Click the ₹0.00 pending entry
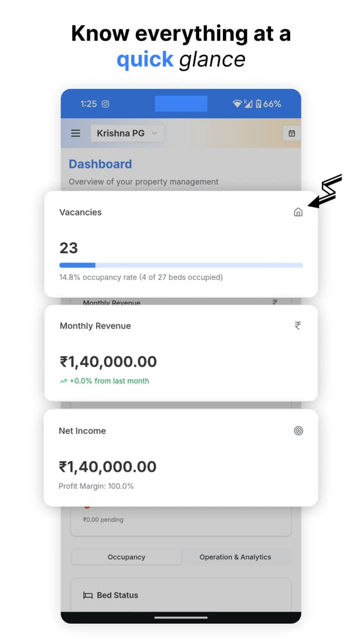 click(104, 520)
